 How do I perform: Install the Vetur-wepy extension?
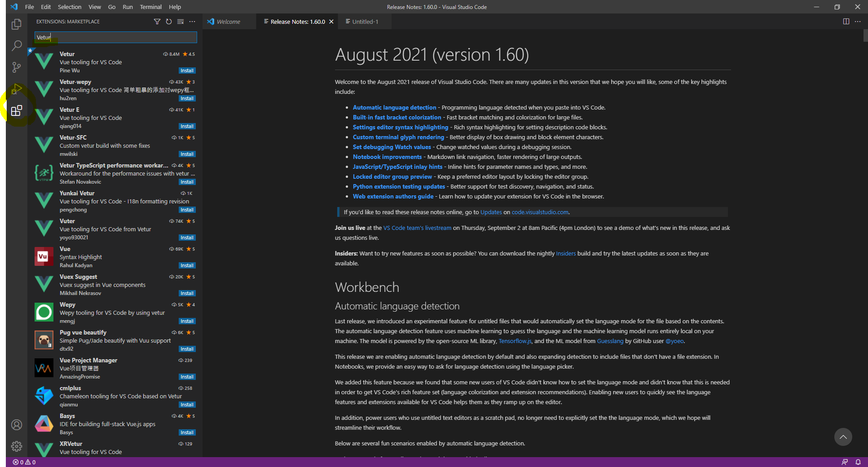coord(187,98)
